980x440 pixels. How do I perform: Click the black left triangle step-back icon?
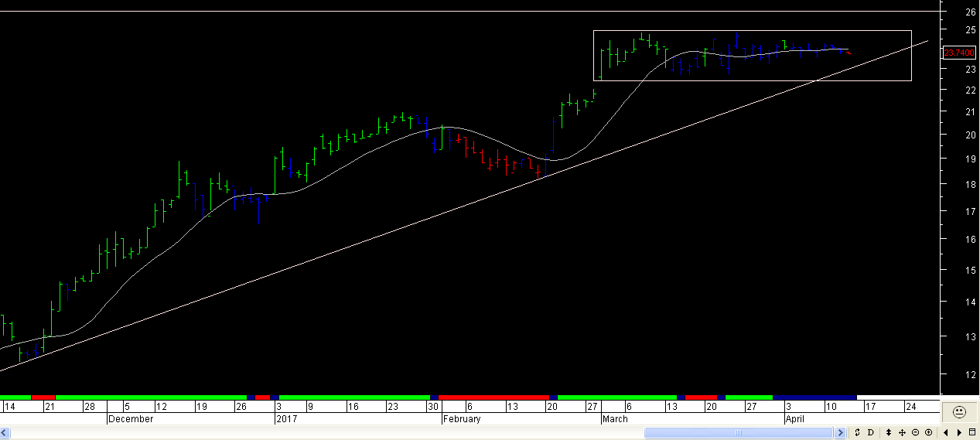pos(946,432)
